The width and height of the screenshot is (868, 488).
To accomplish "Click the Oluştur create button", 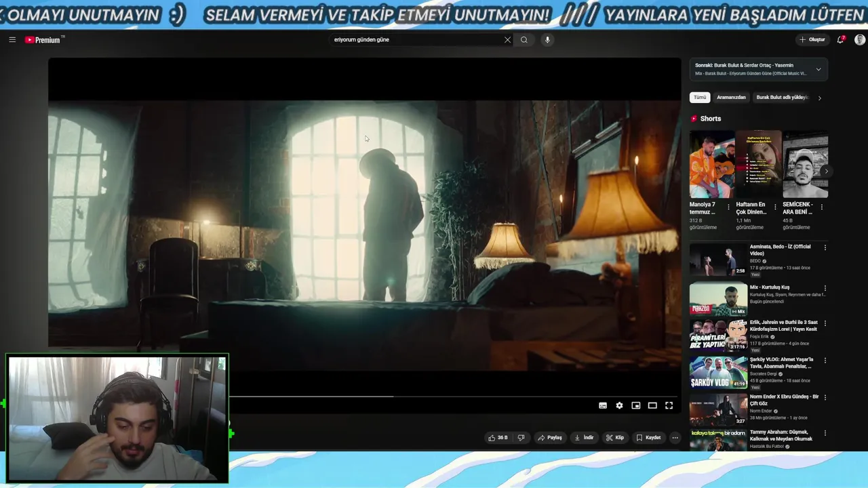I will pos(812,40).
